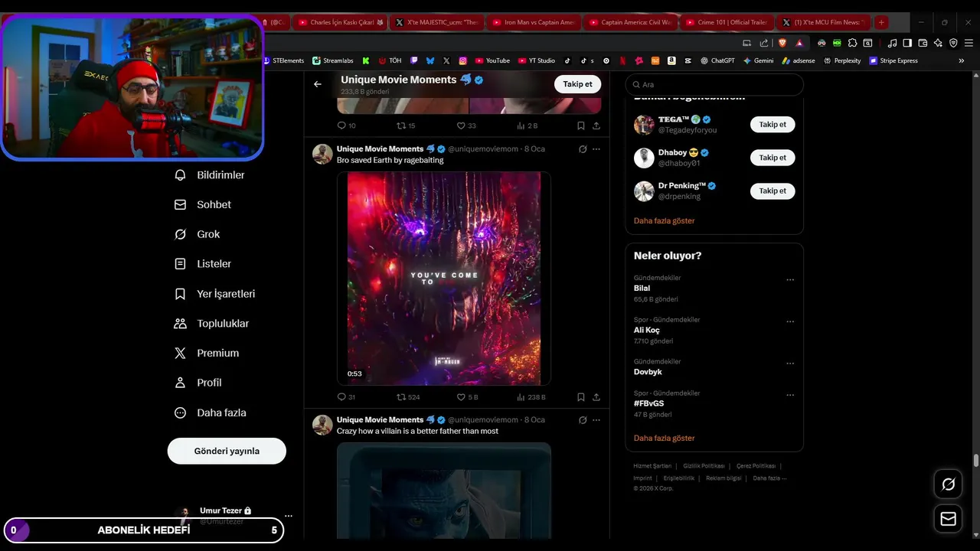
Task: Open the #FBvGS trending topic
Action: 648,403
